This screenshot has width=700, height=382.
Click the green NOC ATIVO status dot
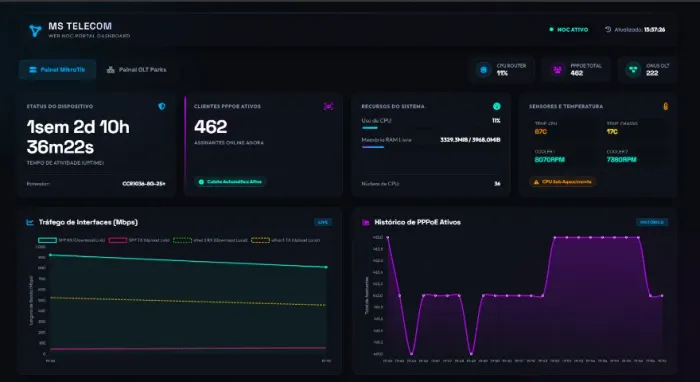pos(551,29)
